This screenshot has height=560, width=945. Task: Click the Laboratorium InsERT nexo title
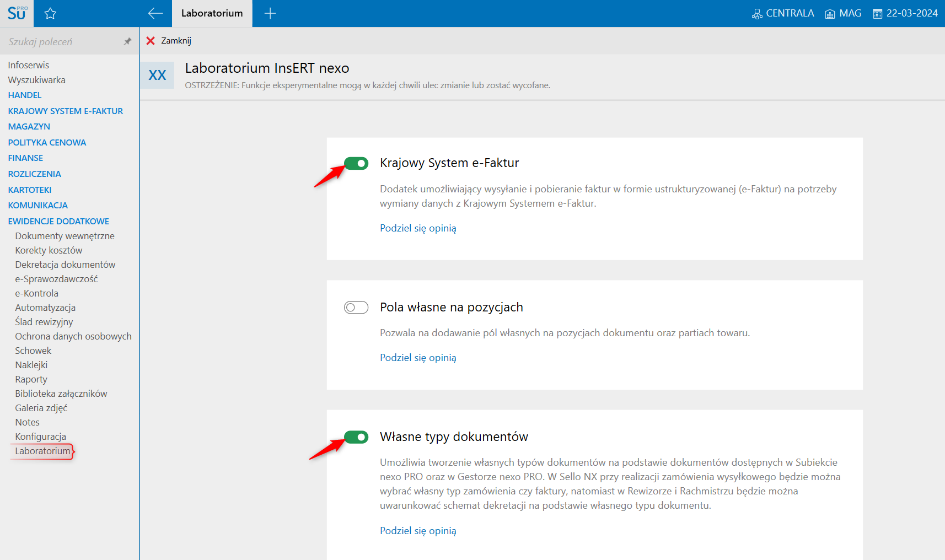coord(267,68)
